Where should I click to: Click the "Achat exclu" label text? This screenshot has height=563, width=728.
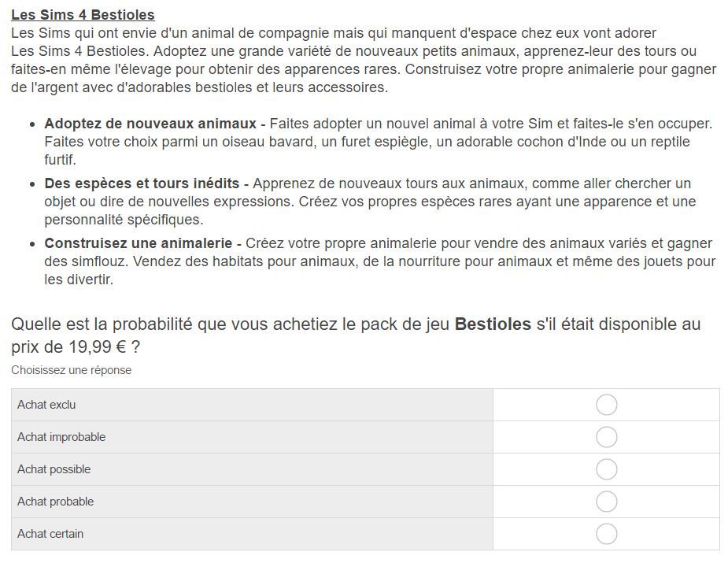[x=46, y=405]
